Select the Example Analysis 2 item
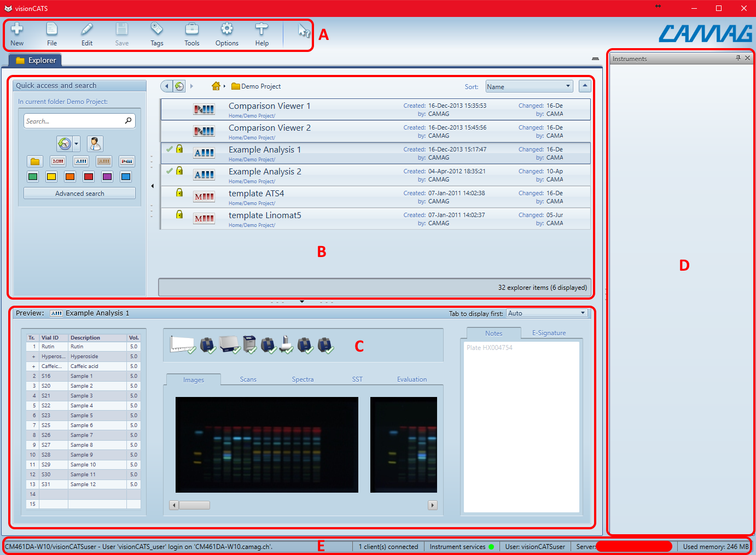 [x=375, y=175]
